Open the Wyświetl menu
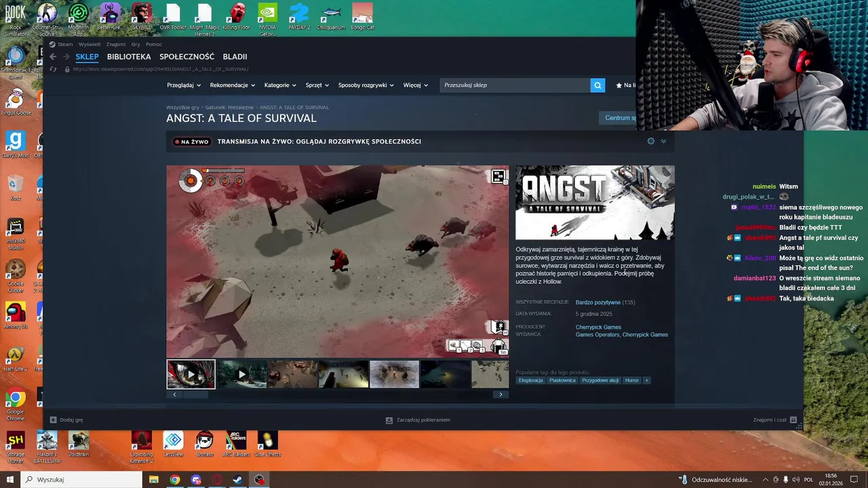The height and width of the screenshot is (488, 868). [90, 45]
